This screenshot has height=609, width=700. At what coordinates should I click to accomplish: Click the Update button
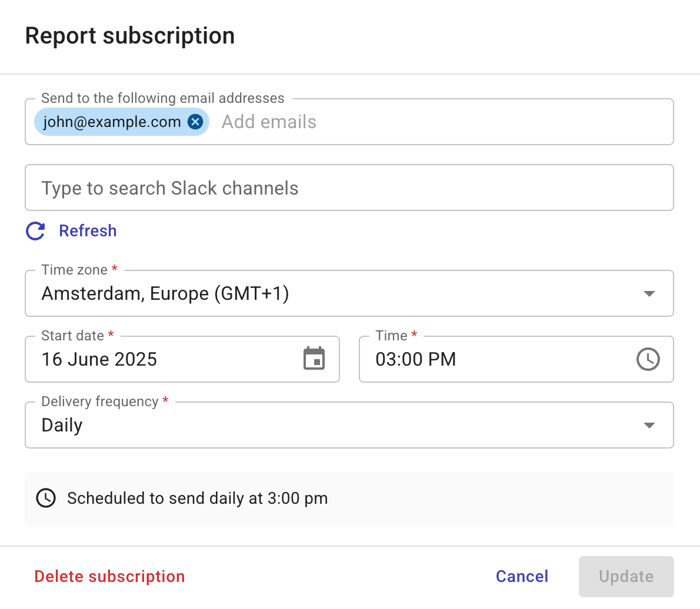pos(626,576)
